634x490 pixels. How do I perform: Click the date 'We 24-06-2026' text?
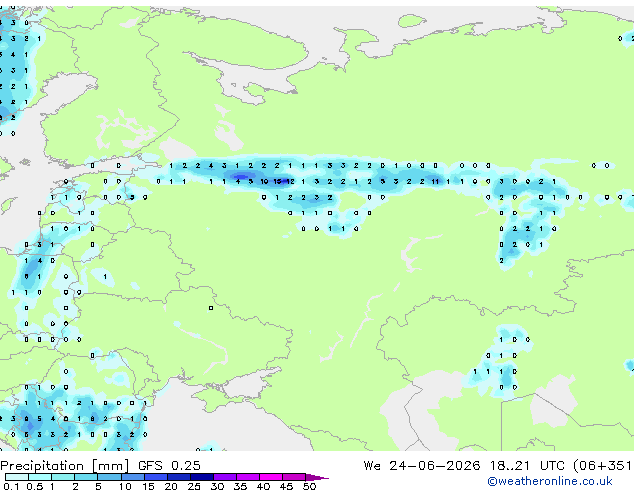pyautogui.click(x=422, y=466)
